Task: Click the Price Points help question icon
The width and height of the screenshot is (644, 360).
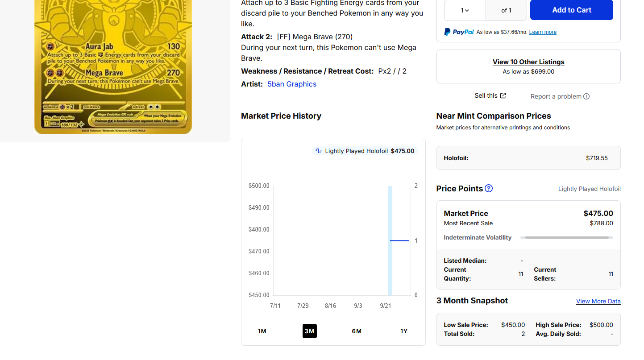Action: (489, 188)
